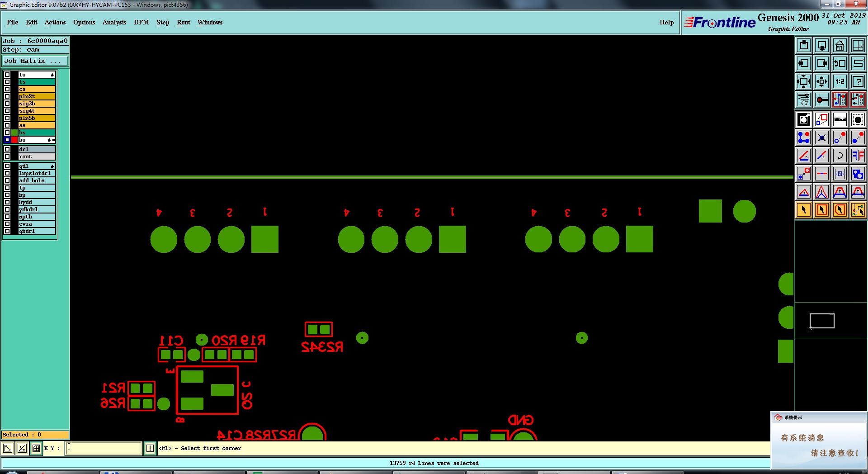Toggle the 'sig3b' layer checkbox

[7, 104]
